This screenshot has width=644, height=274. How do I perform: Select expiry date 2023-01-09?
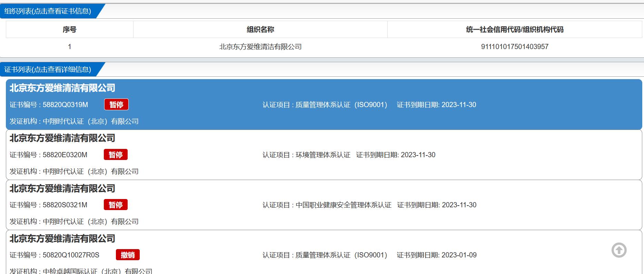[x=459, y=255]
